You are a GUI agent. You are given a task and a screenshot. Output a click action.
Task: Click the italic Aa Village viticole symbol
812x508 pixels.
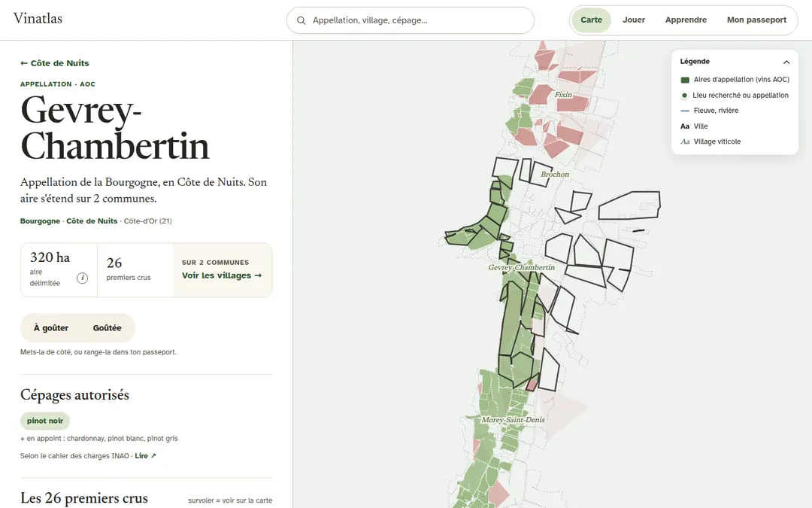tap(685, 141)
